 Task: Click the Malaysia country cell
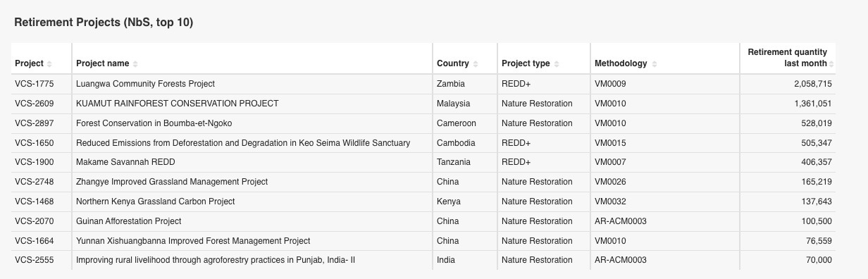454,104
